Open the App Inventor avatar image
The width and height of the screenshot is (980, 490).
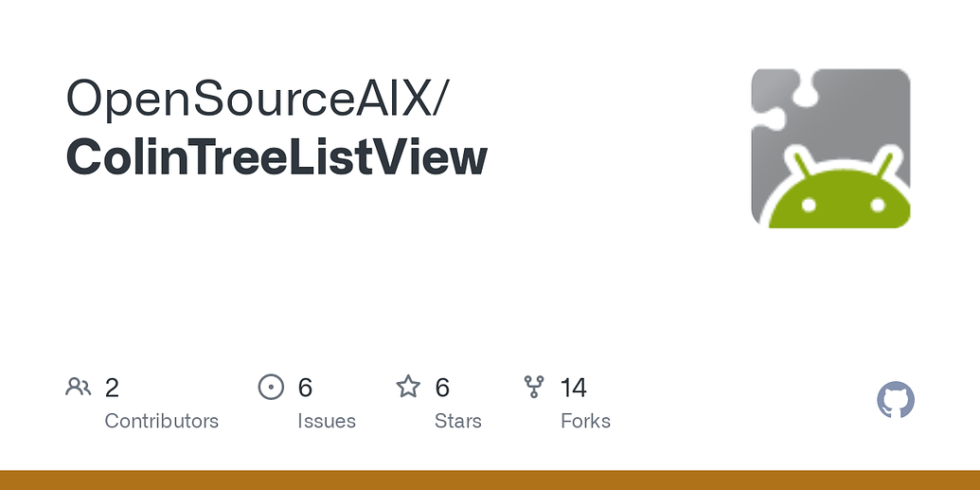tap(830, 148)
